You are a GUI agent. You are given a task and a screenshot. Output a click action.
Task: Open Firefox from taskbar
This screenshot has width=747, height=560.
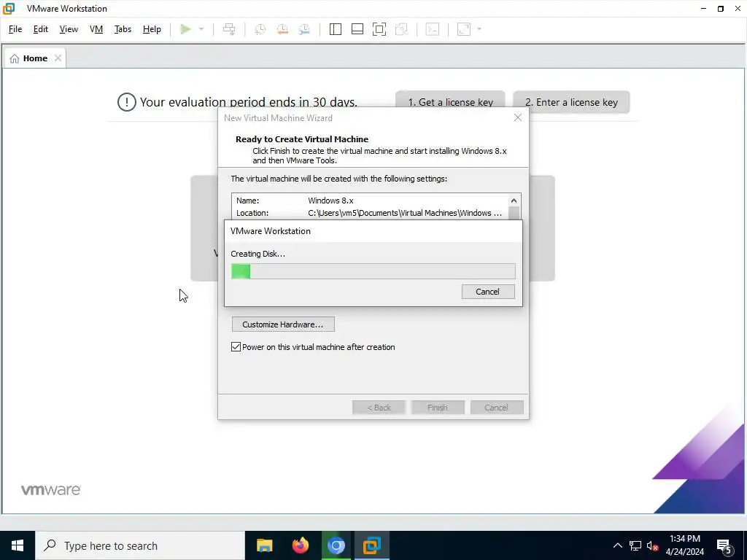click(300, 545)
